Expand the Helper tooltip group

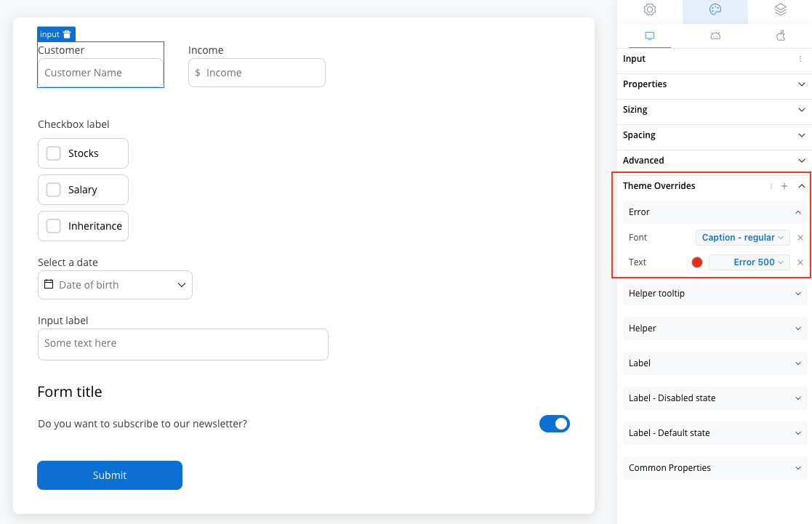point(715,294)
